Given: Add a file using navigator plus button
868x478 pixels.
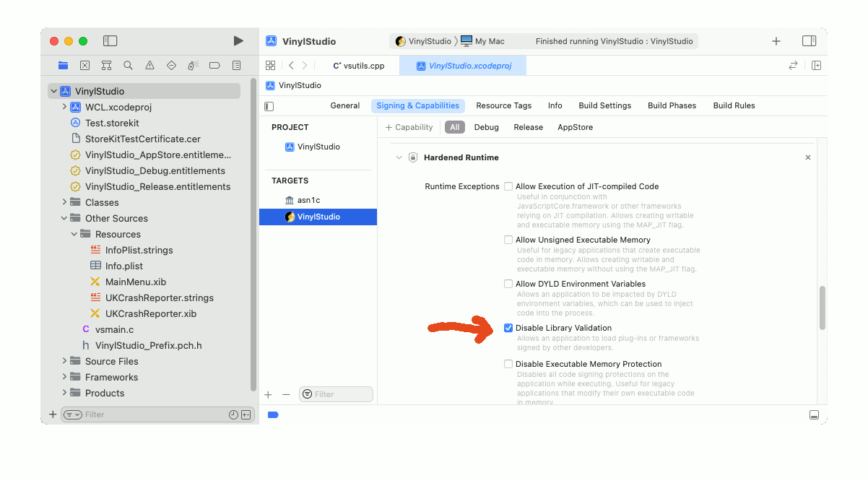Looking at the screenshot, I should (x=53, y=414).
